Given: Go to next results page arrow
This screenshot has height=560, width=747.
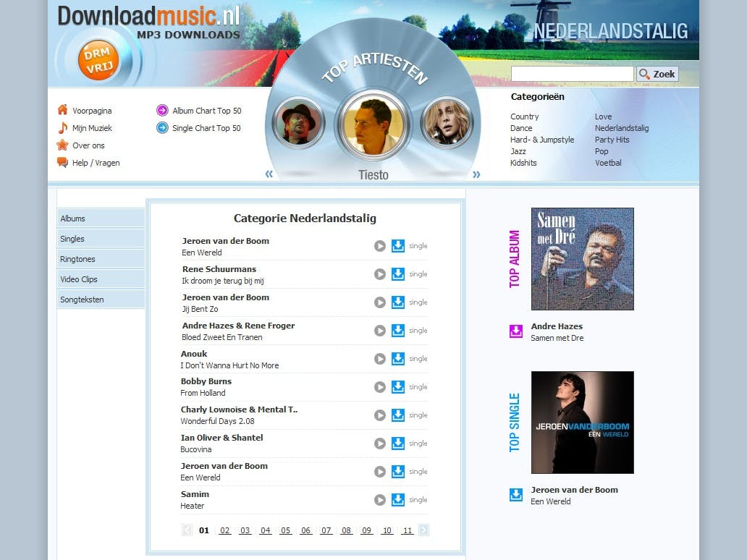Looking at the screenshot, I should coord(423,530).
